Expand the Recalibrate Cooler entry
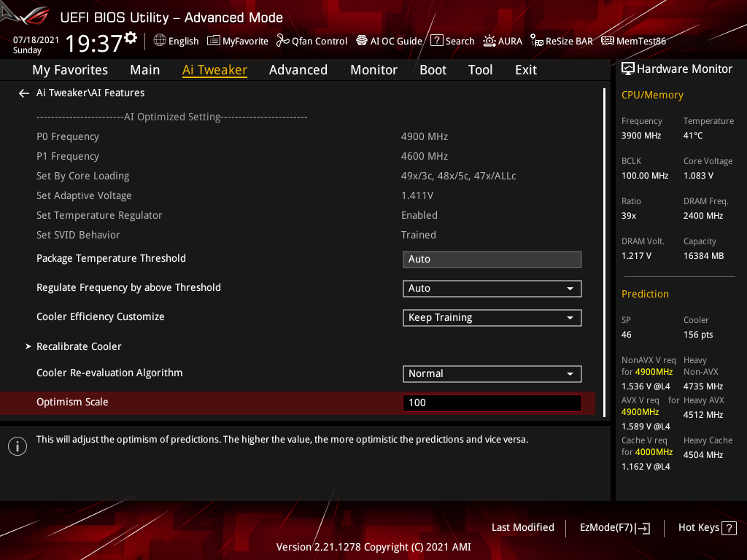This screenshot has height=560, width=747. [x=79, y=346]
